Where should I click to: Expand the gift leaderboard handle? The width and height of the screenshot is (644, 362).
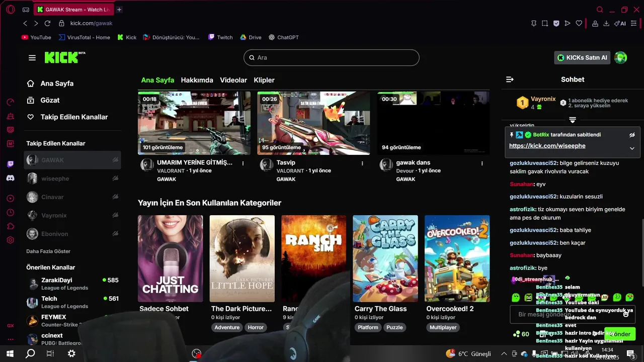click(x=573, y=120)
